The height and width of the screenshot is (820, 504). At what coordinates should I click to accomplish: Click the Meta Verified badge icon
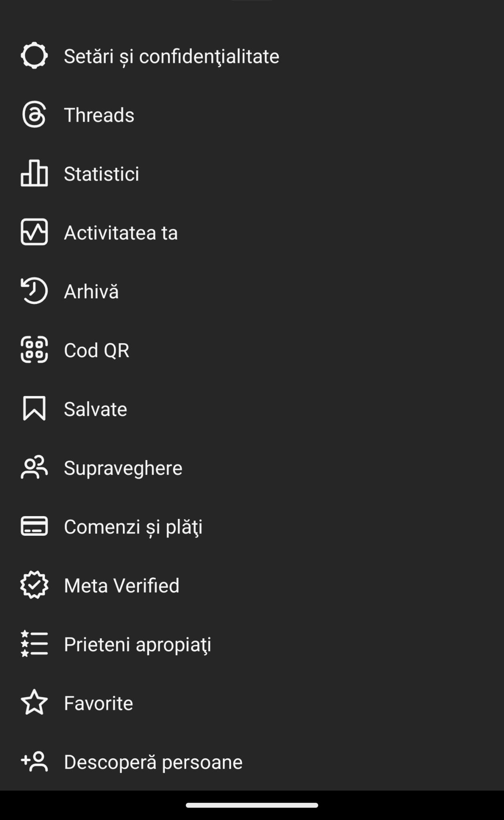34,585
